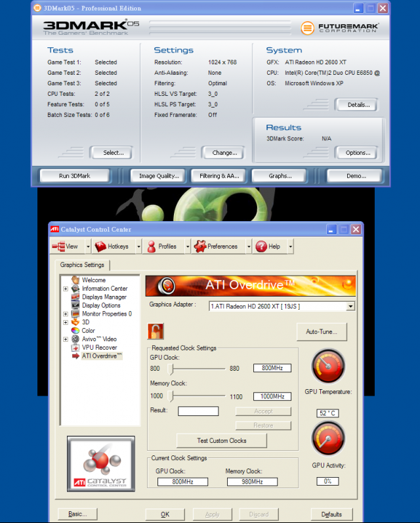Click the GPU Activity gauge
The image size is (420, 523).
coord(328,438)
